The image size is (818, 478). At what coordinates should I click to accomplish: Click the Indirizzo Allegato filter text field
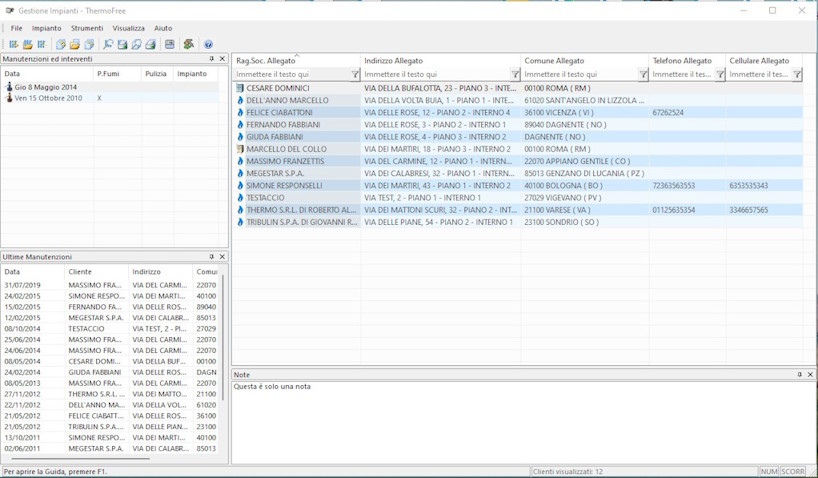coord(436,75)
